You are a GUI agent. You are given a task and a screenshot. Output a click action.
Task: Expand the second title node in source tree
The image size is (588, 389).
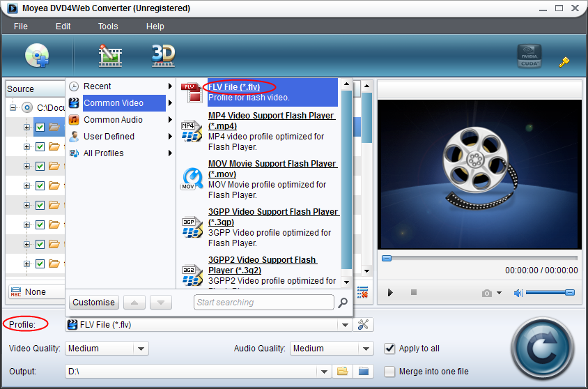coord(26,146)
